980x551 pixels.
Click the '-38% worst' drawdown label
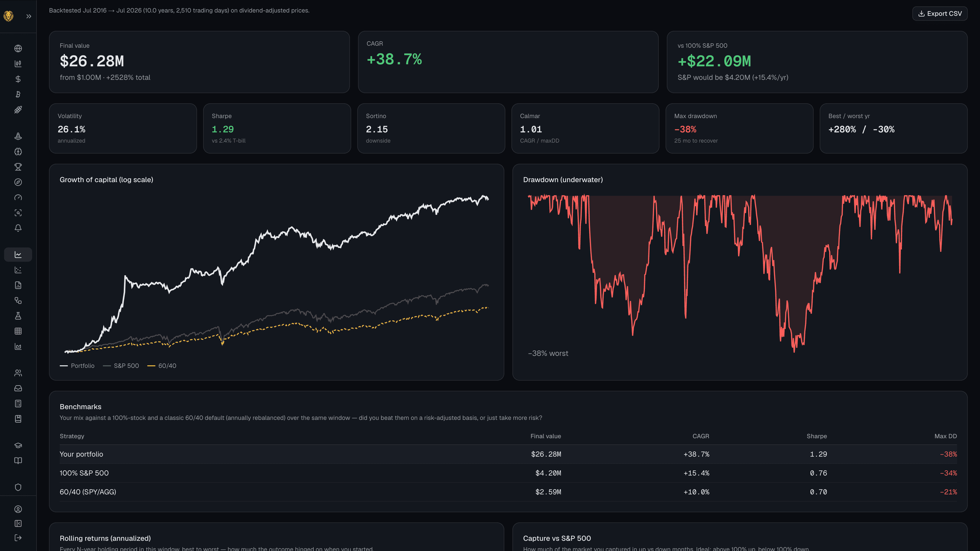tap(548, 353)
